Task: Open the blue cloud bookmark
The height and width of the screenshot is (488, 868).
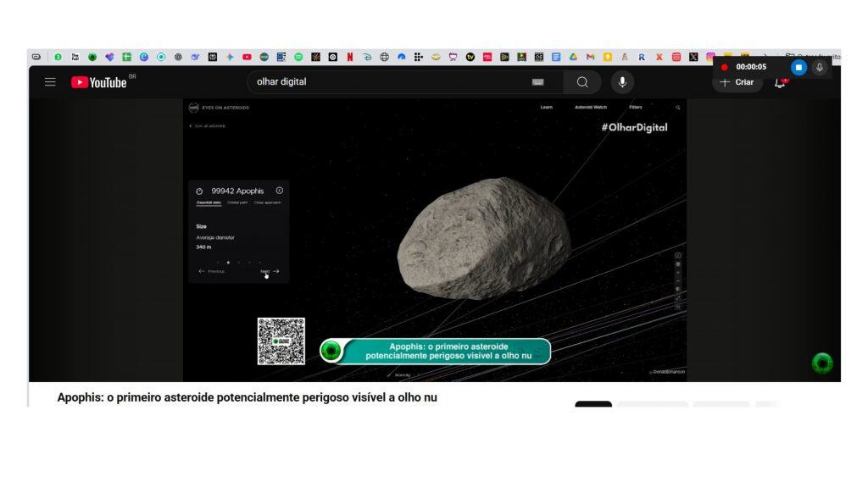Action: (x=401, y=57)
